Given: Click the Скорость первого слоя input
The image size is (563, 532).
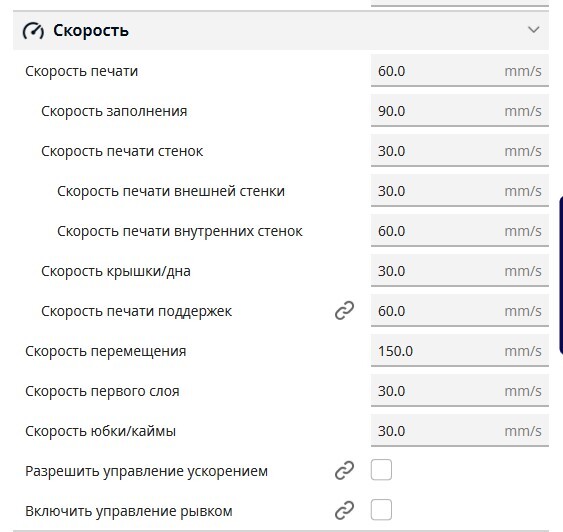Looking at the screenshot, I should coord(460,391).
